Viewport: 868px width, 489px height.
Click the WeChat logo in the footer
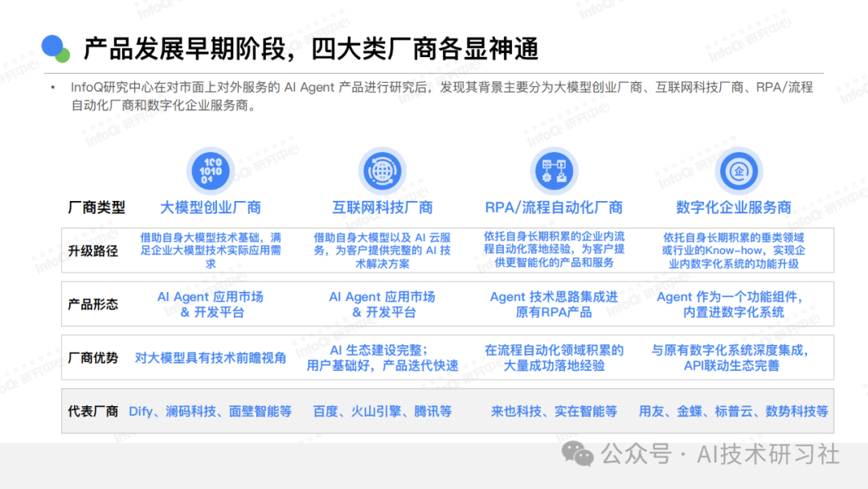tap(577, 454)
